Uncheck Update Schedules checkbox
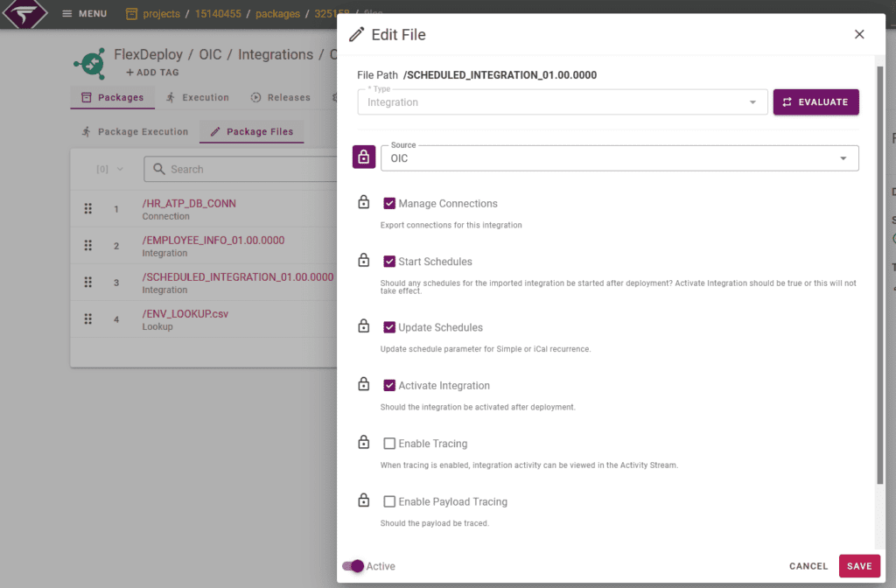 [x=389, y=327]
